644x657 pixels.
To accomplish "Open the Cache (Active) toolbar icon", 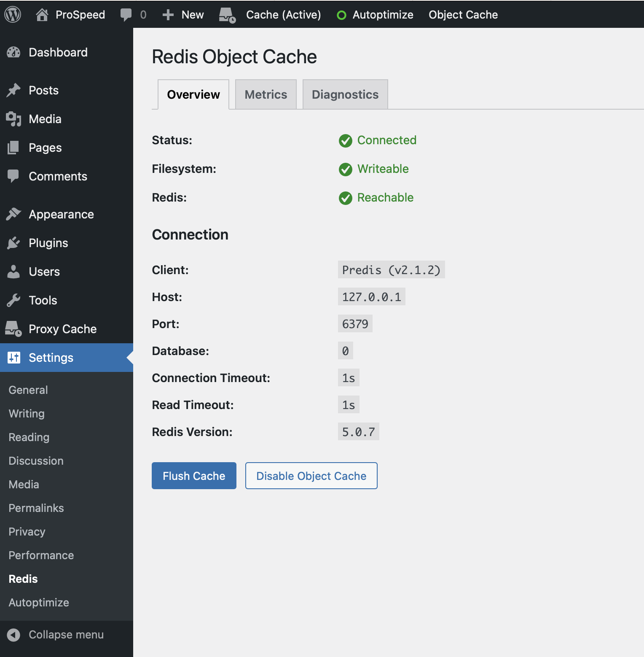I will tap(226, 14).
